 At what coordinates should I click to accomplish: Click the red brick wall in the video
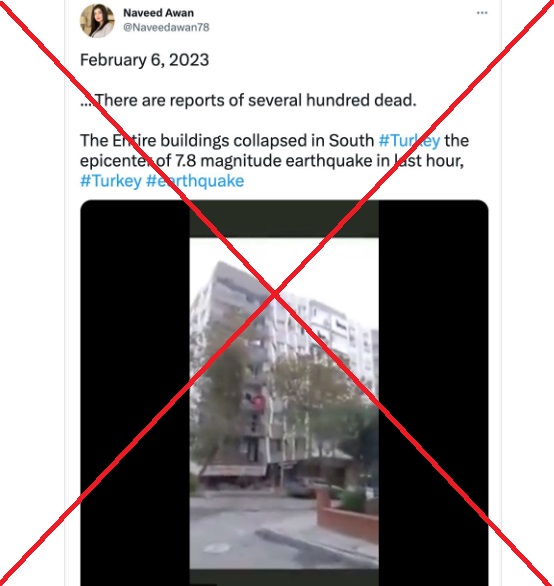(347, 518)
